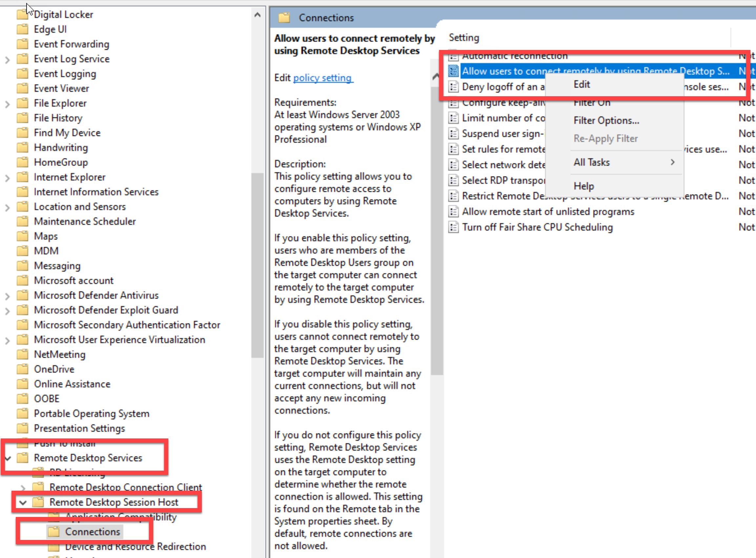756x558 pixels.
Task: Choose Edit from the context menu
Action: click(x=581, y=84)
